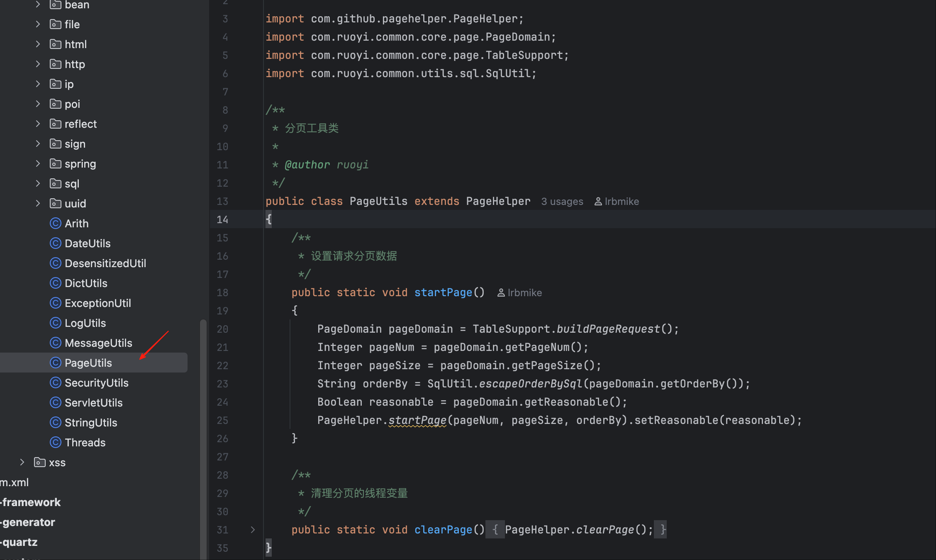The width and height of the screenshot is (936, 560).
Task: Open the ServletUtils class file
Action: [93, 403]
